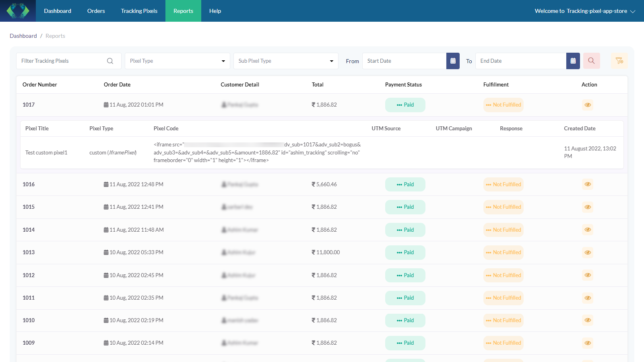The height and width of the screenshot is (362, 644).
Task: Open the Help menu item
Action: [215, 11]
